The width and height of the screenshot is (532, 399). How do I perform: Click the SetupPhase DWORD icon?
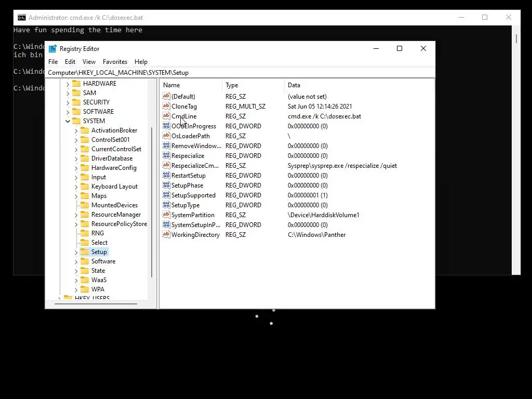point(166,185)
